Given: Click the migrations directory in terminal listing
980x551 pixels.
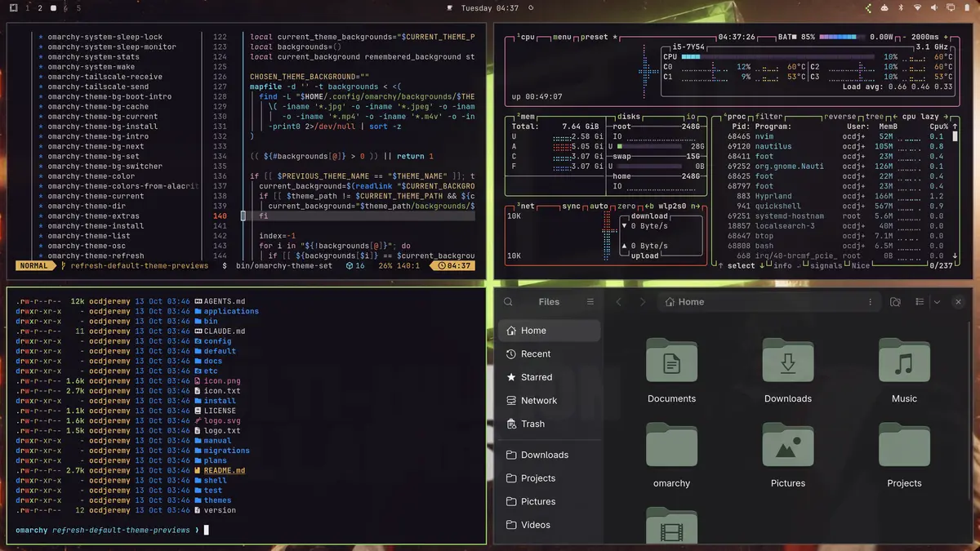Looking at the screenshot, I should tap(227, 451).
